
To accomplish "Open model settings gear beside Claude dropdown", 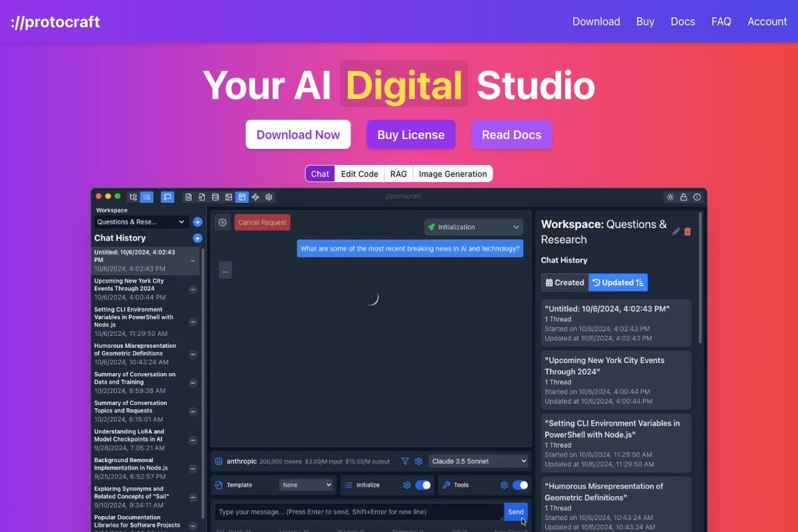I will [x=418, y=461].
